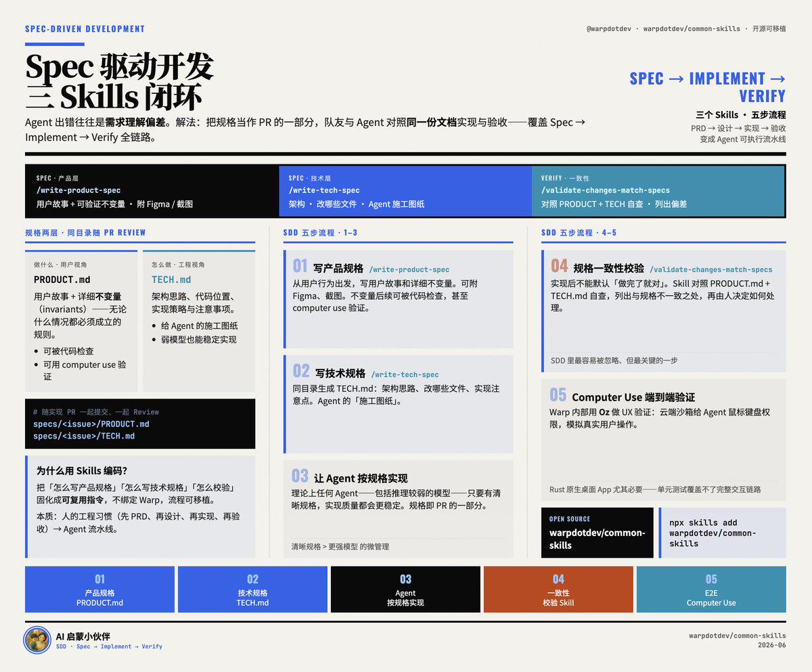Click the TECH.md card heading
This screenshot has width=812, height=672.
tap(171, 279)
